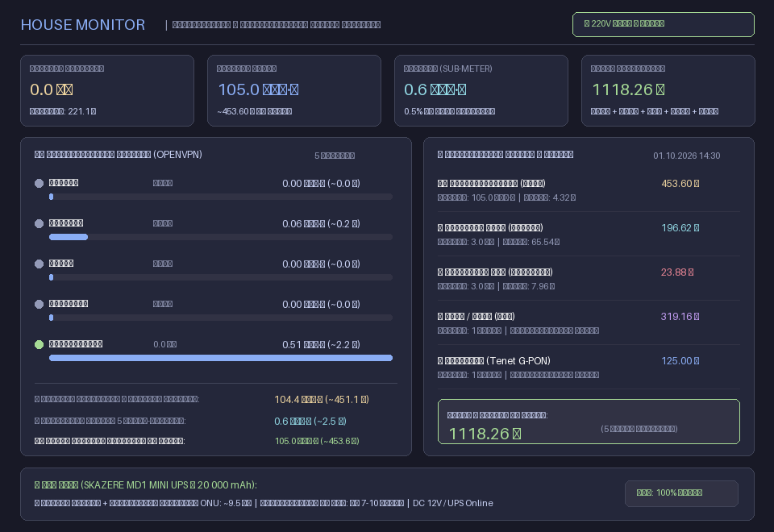Image resolution: width=774 pixels, height=532 pixels.
Task: Select the 0.51 (~2.2) reading
Action: [321, 344]
